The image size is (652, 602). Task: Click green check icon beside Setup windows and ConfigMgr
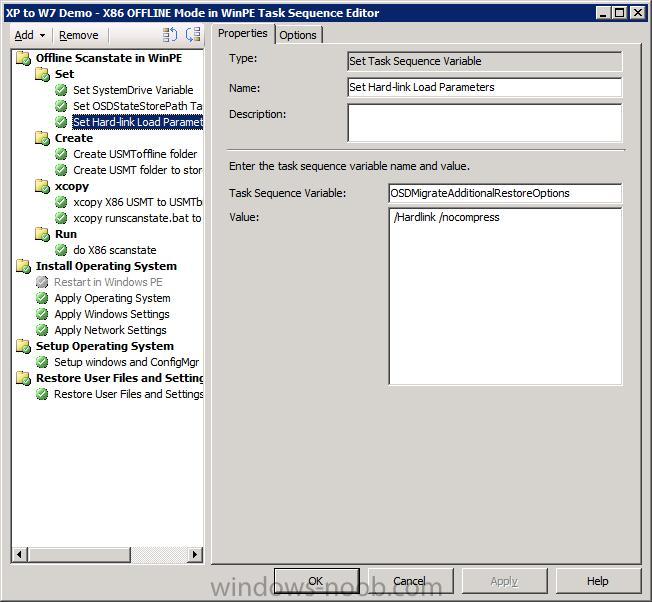pyautogui.click(x=42, y=362)
